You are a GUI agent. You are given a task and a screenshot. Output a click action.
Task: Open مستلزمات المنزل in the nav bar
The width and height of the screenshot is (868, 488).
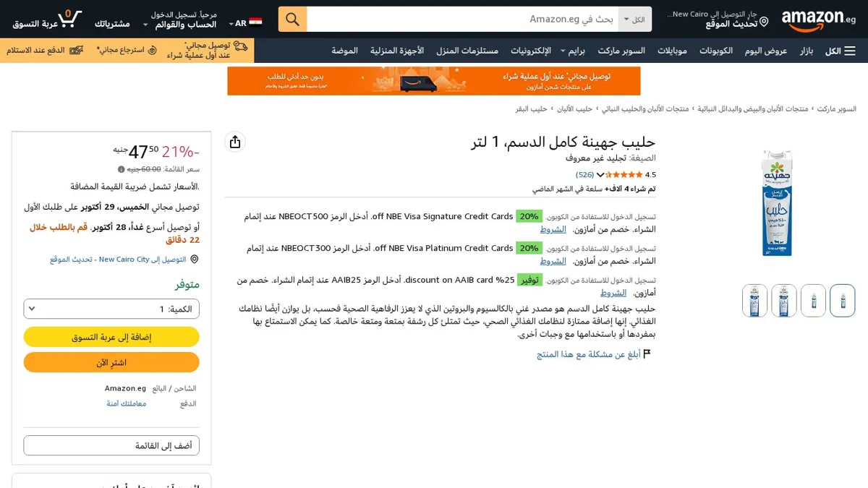point(467,51)
